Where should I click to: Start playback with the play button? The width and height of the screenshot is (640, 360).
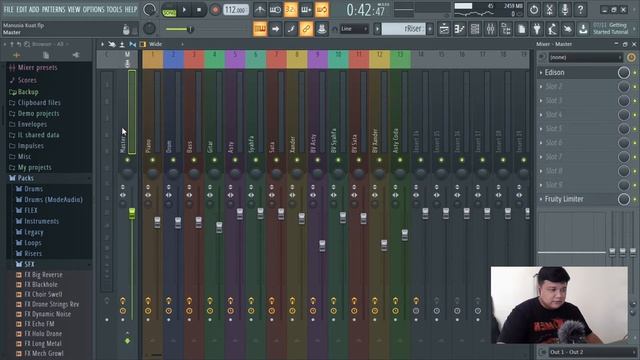point(184,10)
